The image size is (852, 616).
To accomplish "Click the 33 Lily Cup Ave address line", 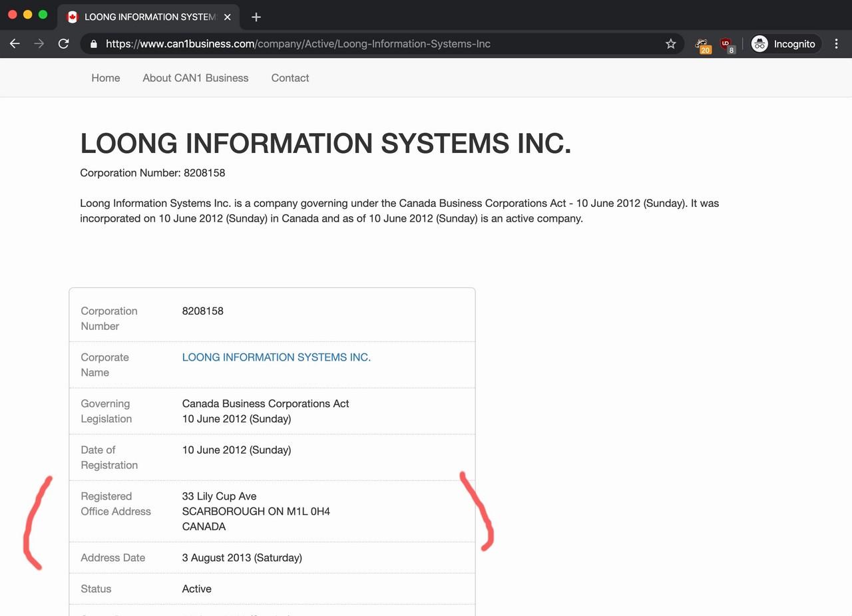I will pos(220,496).
